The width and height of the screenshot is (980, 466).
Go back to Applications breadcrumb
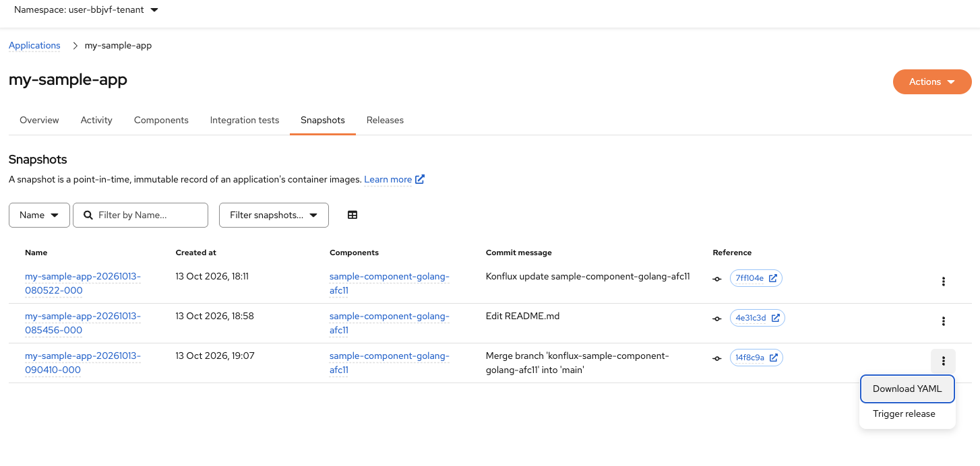(x=34, y=45)
